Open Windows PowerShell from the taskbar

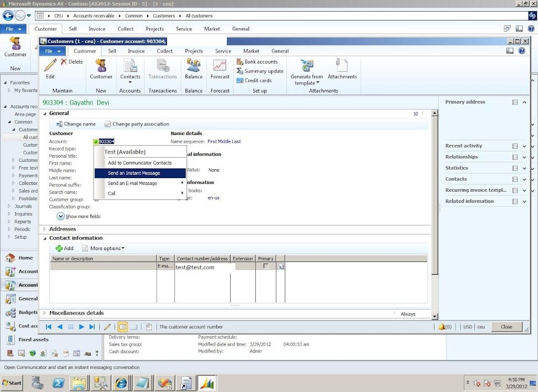58,383
